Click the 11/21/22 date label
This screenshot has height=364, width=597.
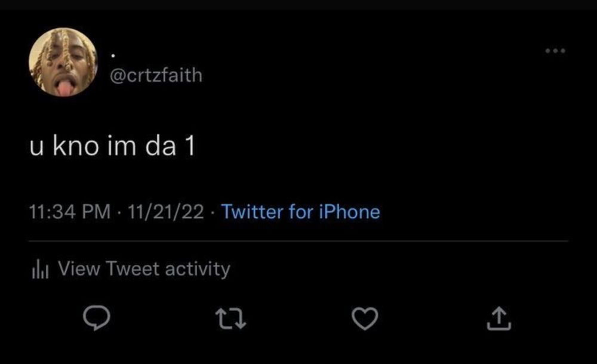point(165,212)
